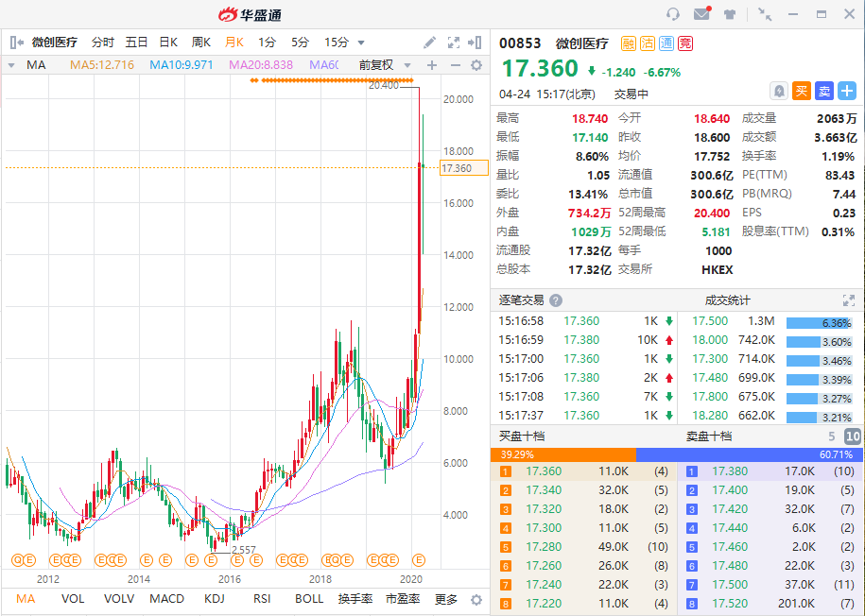Image resolution: width=865 pixels, height=616 pixels.
Task: Click the 卖盘十档 header
Action: [709, 436]
